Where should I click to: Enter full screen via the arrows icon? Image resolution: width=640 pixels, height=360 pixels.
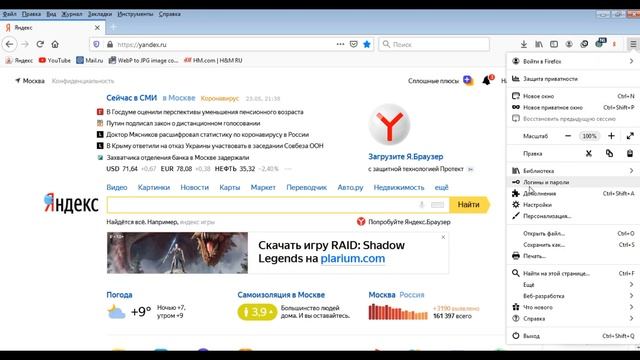pos(630,136)
